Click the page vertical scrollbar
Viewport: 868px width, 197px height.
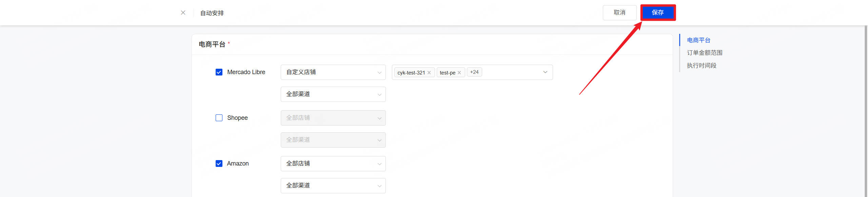866,112
